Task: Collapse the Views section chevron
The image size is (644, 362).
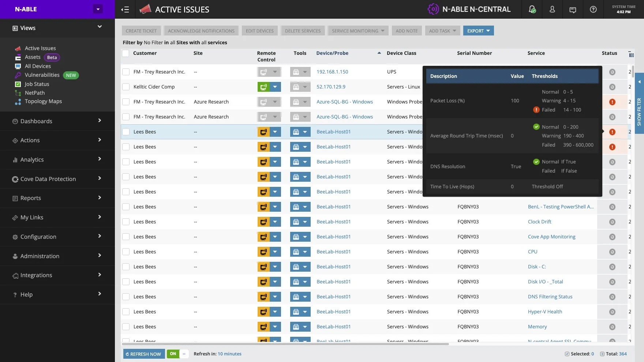Action: (x=100, y=27)
